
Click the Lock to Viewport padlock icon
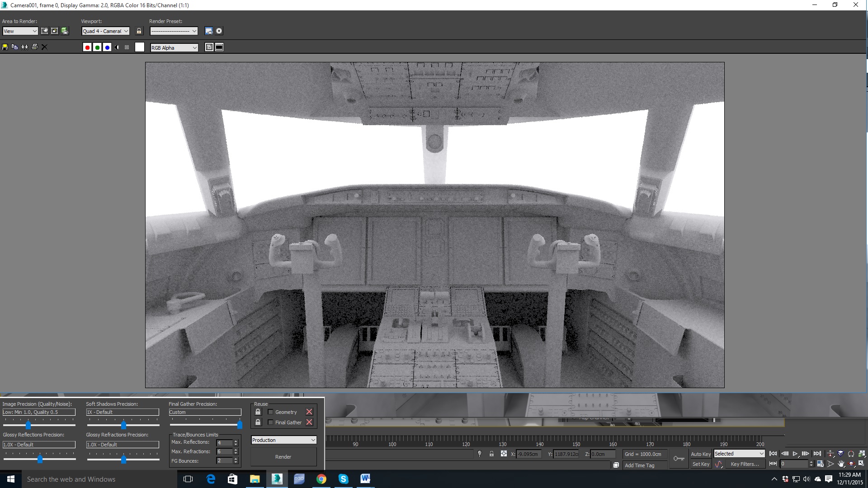(139, 31)
